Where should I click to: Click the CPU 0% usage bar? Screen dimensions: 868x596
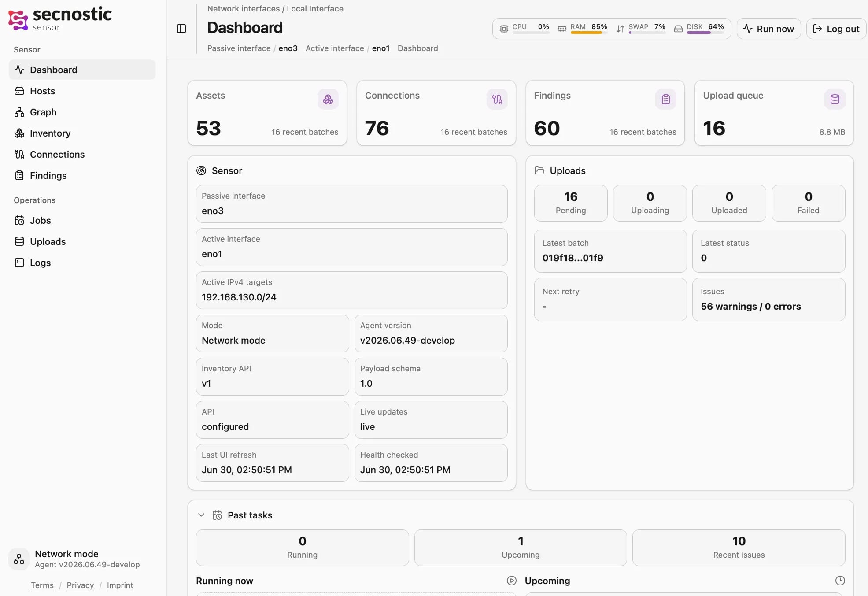click(531, 33)
